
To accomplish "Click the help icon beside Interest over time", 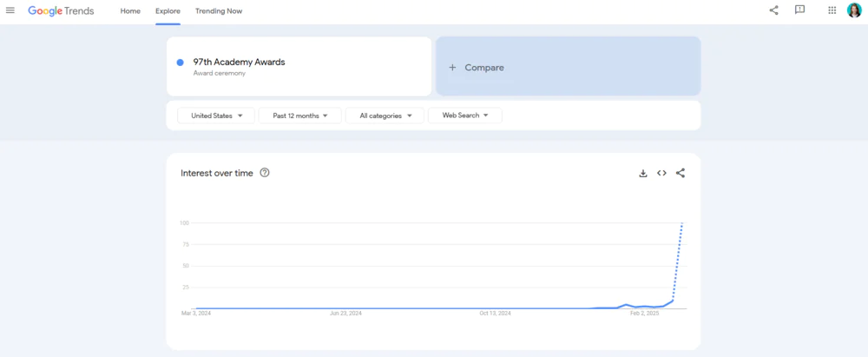I will pos(265,173).
